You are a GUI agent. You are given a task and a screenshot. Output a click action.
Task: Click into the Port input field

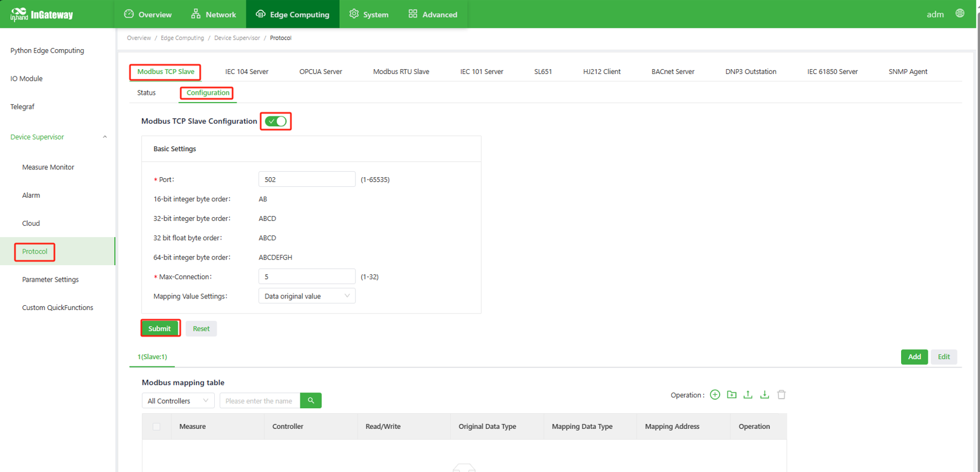(x=306, y=180)
